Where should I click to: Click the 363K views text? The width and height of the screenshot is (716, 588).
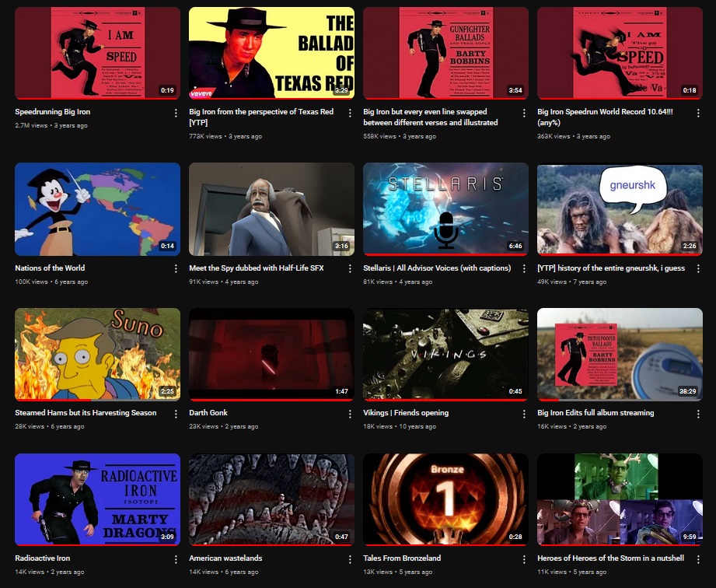(x=554, y=136)
